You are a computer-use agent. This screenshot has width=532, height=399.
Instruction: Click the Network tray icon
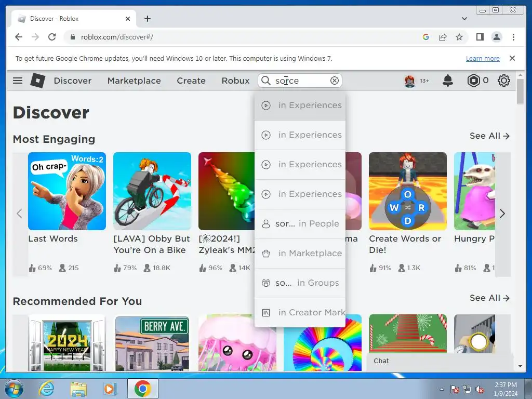467,390
